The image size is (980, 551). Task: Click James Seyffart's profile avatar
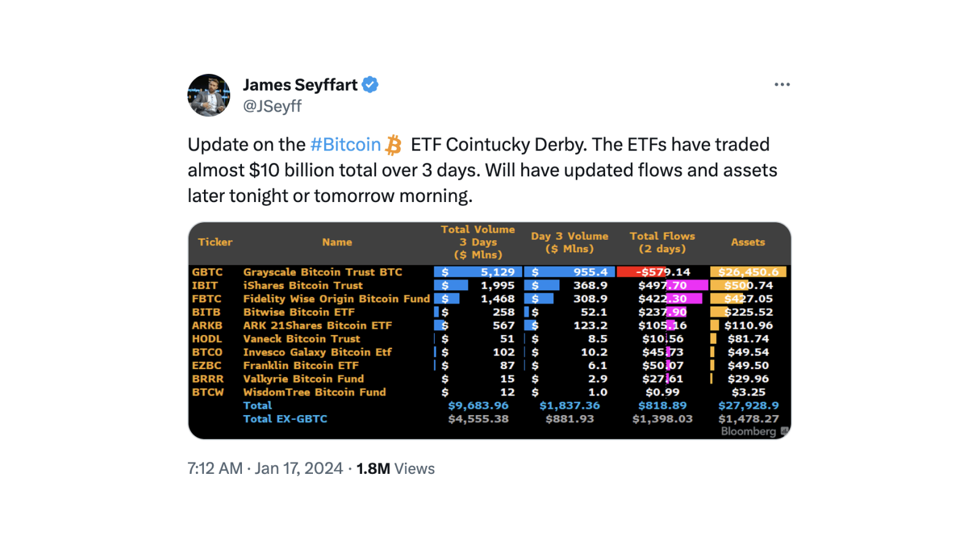click(x=209, y=96)
